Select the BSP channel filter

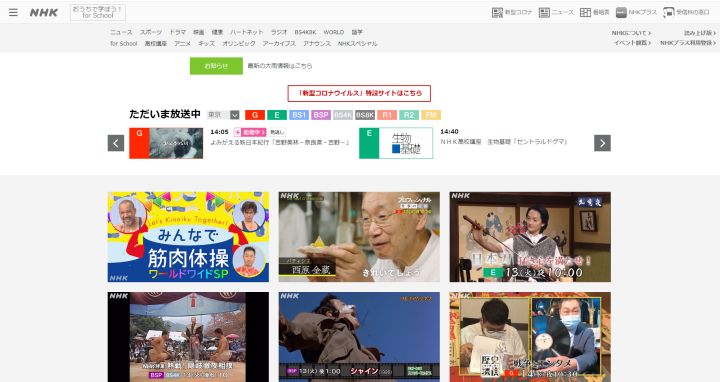[321, 115]
